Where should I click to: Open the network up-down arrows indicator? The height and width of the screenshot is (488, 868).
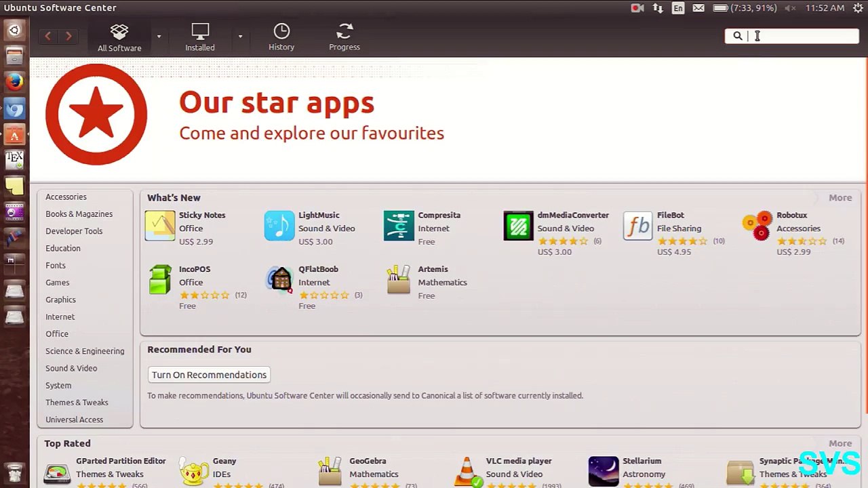coord(658,8)
